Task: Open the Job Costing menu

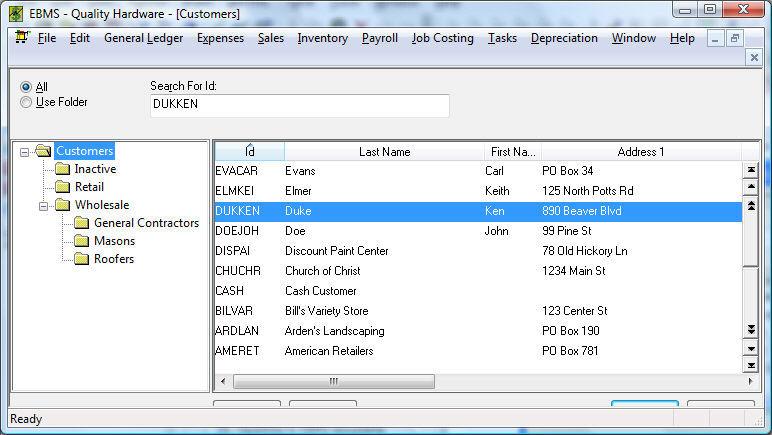Action: (x=442, y=38)
